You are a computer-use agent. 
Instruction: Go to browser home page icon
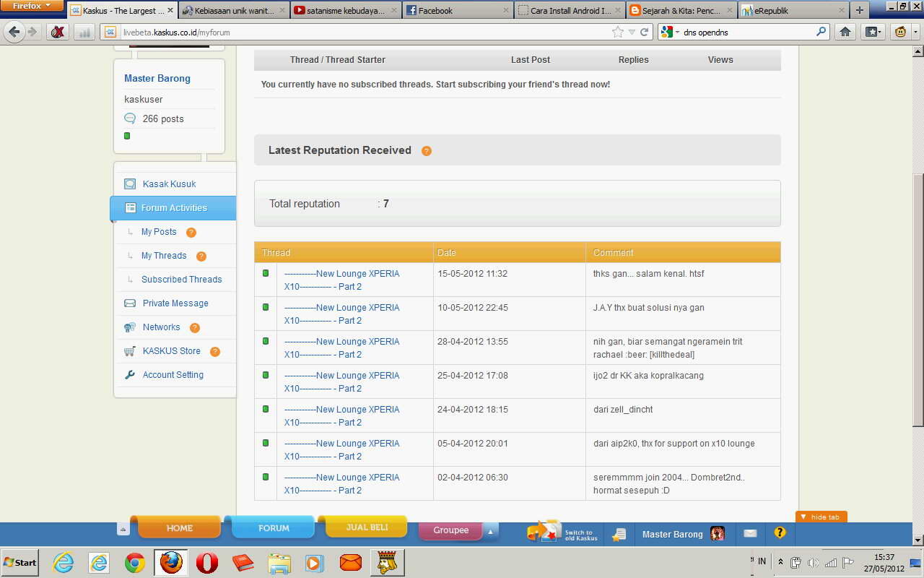point(845,32)
